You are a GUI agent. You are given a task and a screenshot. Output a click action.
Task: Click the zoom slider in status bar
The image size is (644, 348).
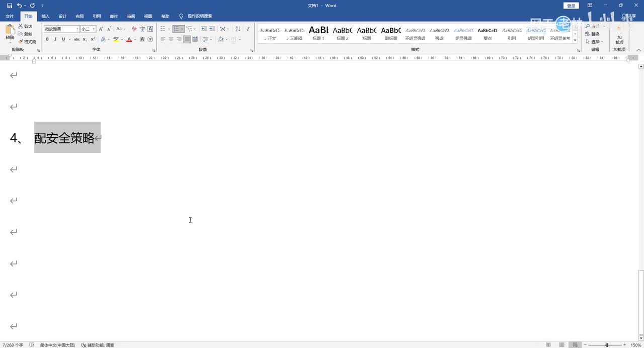point(607,345)
